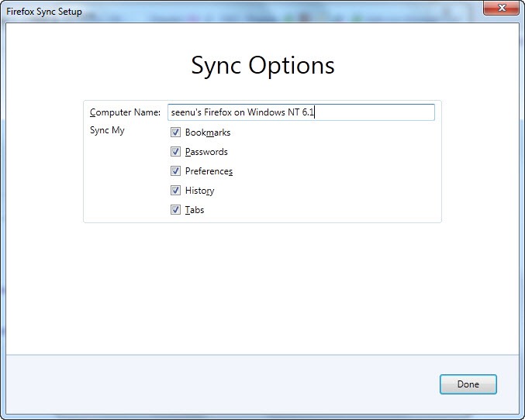Click the Firefox Sync Setup title text
The width and height of the screenshot is (525, 420).
pyautogui.click(x=44, y=12)
